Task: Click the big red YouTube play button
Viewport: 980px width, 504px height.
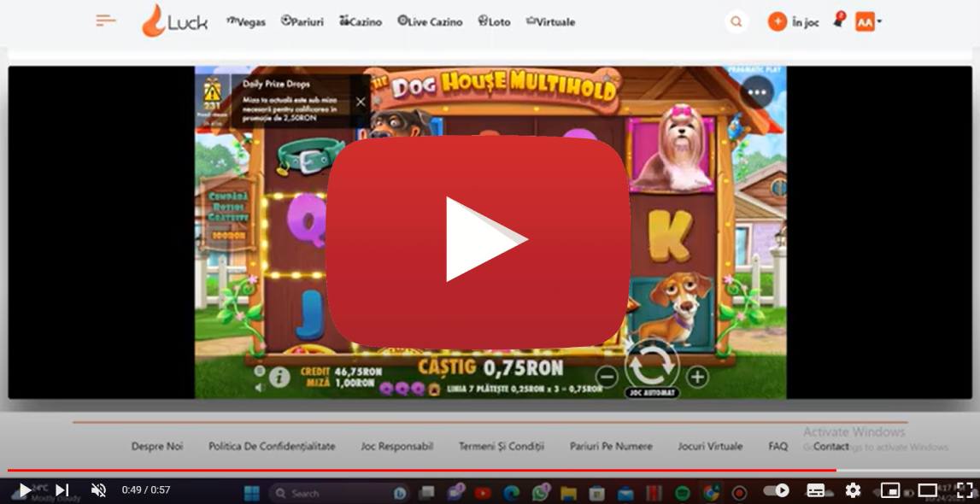Action: [x=478, y=242]
